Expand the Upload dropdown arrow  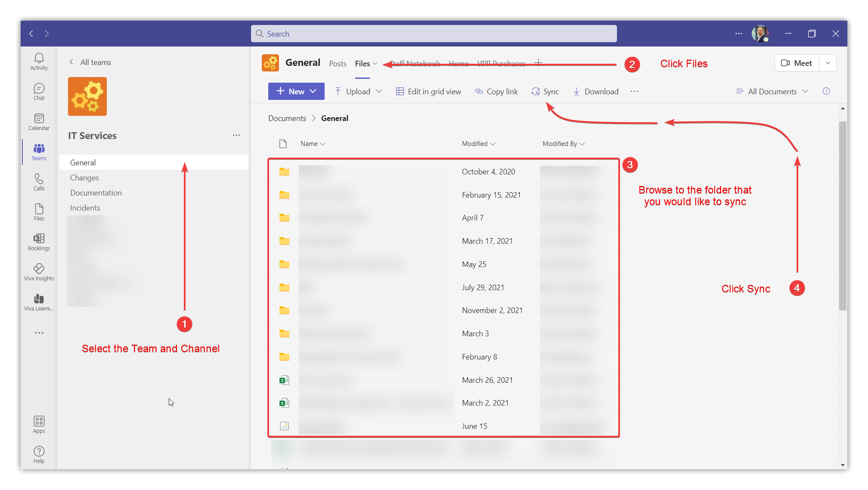point(379,91)
